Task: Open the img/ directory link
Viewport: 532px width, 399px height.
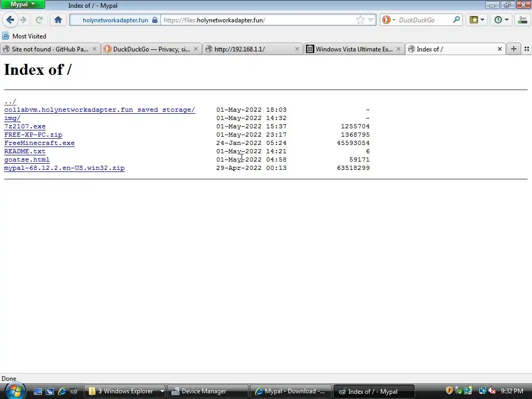Action: point(12,118)
